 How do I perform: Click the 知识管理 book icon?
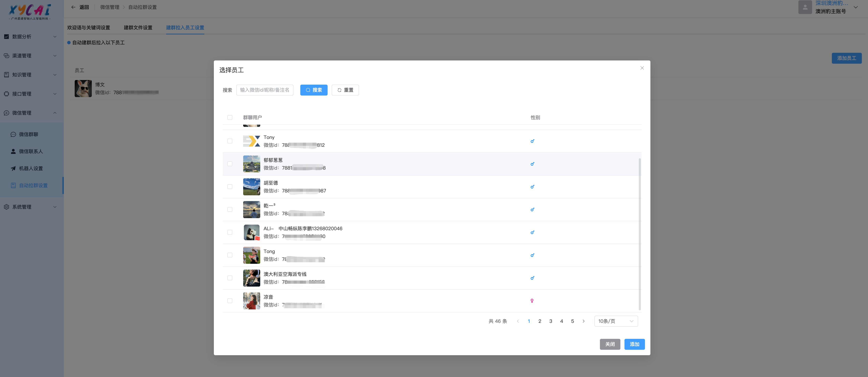[6, 75]
